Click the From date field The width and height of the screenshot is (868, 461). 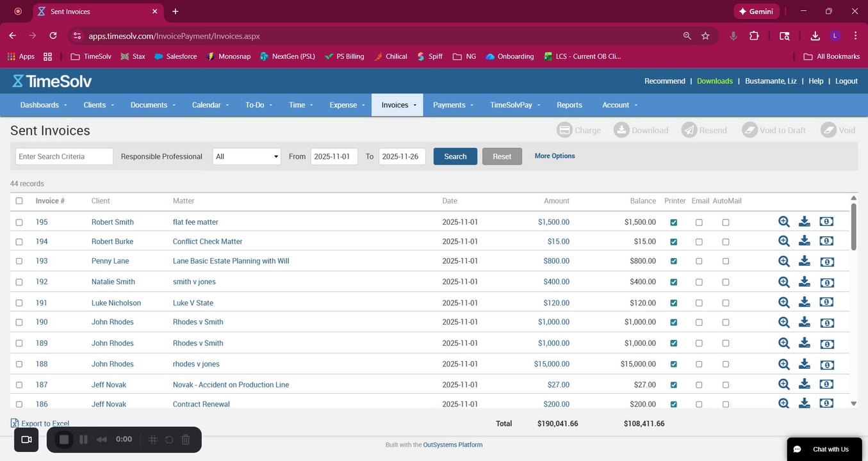[334, 156]
